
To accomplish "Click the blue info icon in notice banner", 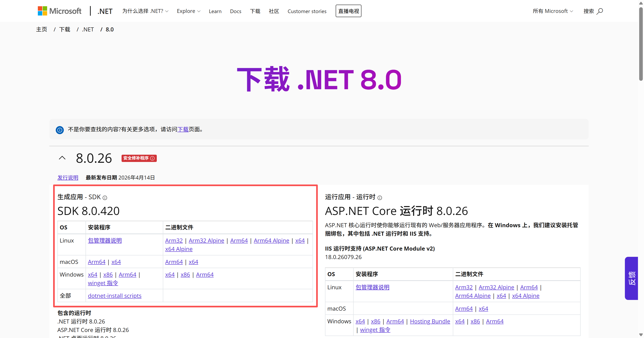I will (x=60, y=130).
